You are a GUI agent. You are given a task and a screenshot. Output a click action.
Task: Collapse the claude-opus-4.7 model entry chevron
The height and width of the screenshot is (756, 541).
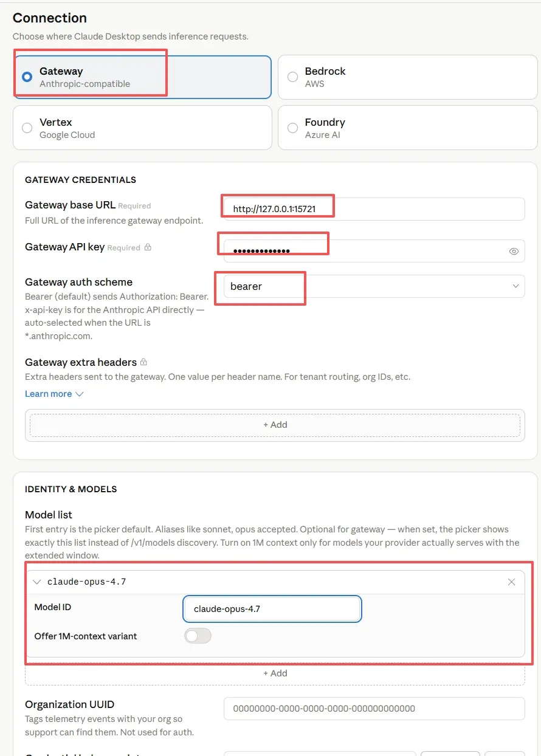coord(36,582)
